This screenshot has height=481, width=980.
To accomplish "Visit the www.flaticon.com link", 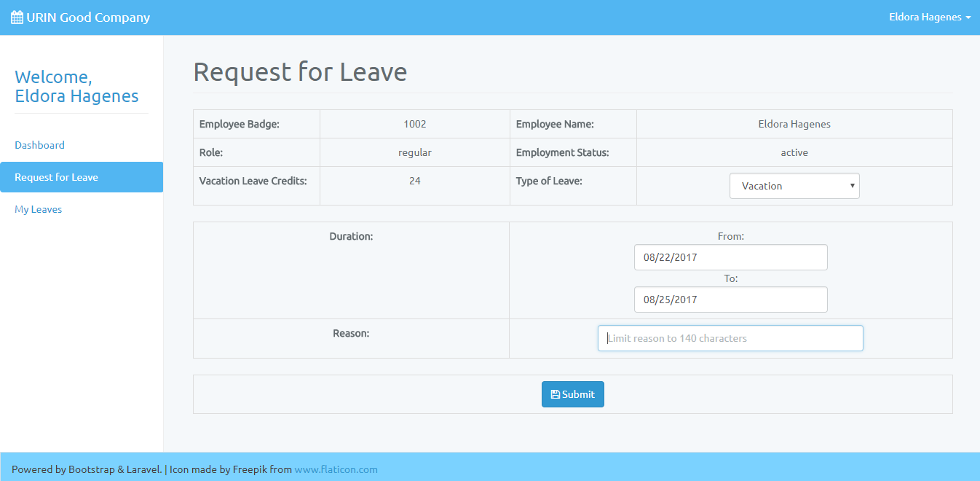I will coord(336,469).
